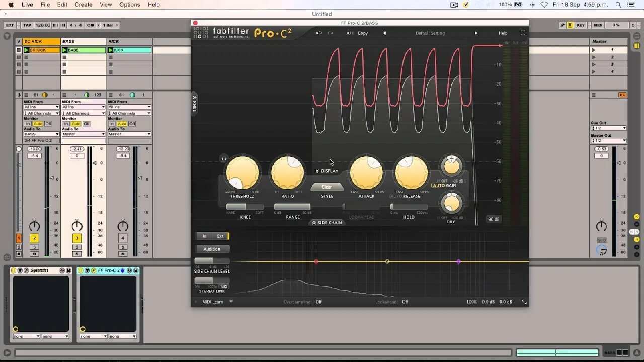Viewport: 644px width, 362px height.
Task: Click the BASS track pan knob
Action: pyautogui.click(x=77, y=226)
